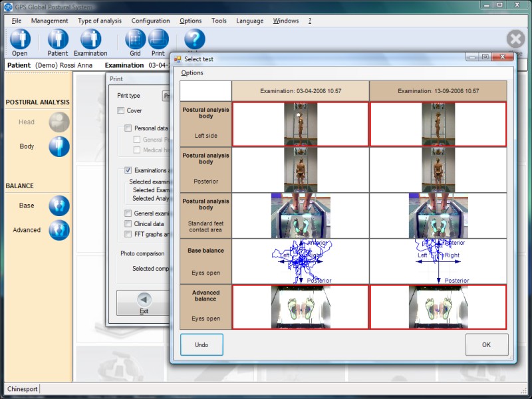The image size is (532, 399).
Task: Open the Language menu
Action: point(250,21)
